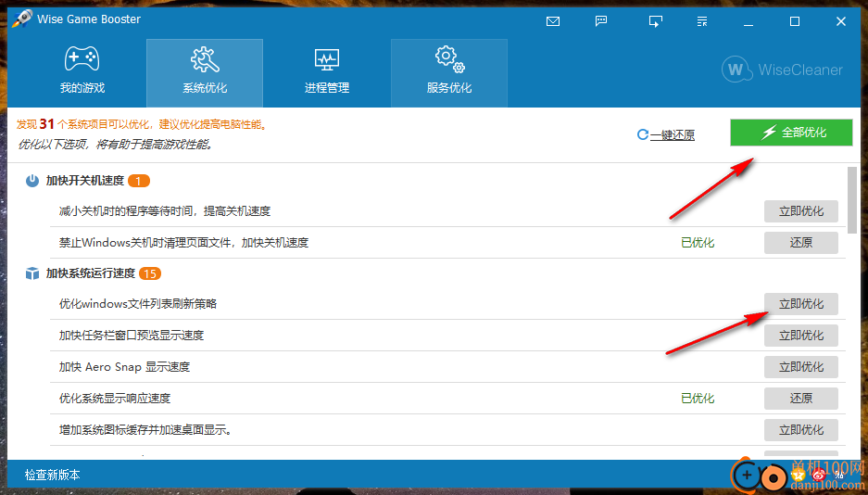868x495 pixels.
Task: Restore the 优化系统显示响应速度 setting
Action: [801, 399]
